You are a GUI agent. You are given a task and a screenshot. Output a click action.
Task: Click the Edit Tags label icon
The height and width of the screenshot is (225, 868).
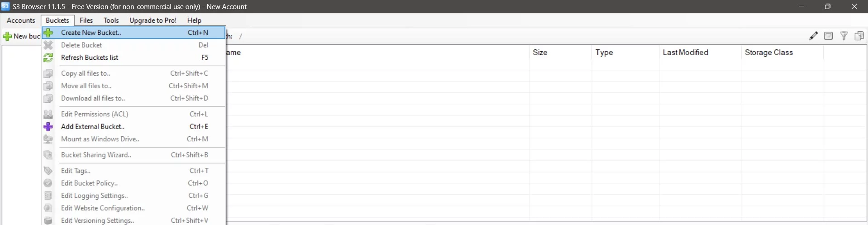coord(48,171)
